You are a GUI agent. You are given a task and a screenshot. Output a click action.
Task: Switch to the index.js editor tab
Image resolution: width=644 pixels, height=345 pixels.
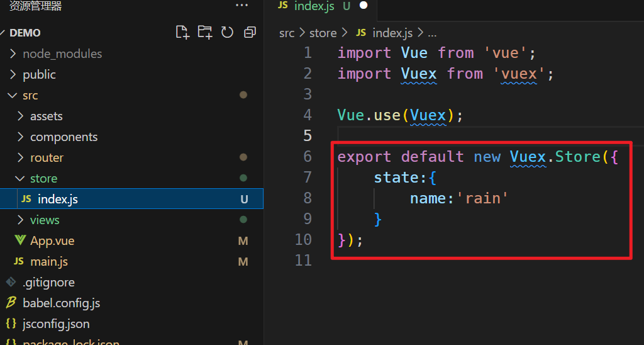(314, 6)
